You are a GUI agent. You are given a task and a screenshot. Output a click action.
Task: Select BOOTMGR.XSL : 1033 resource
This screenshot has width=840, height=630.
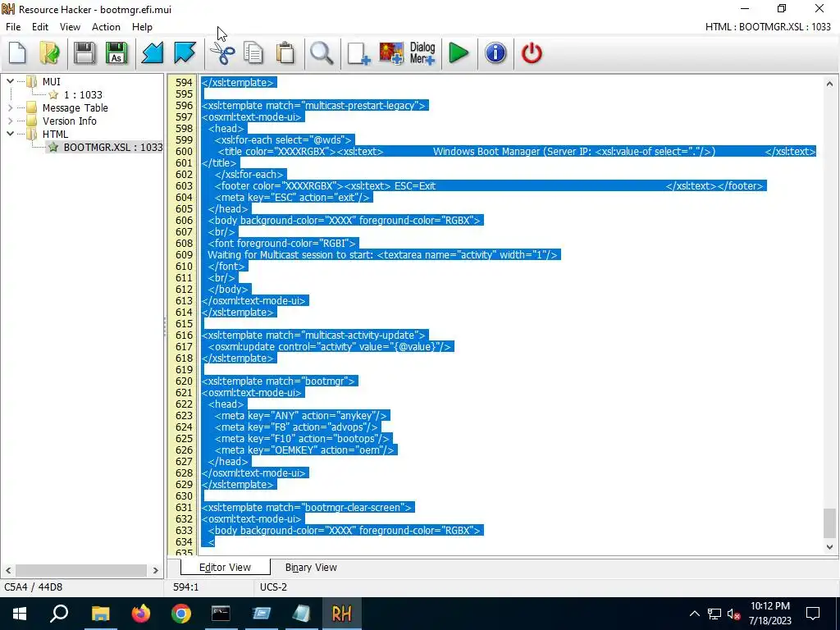coord(112,147)
